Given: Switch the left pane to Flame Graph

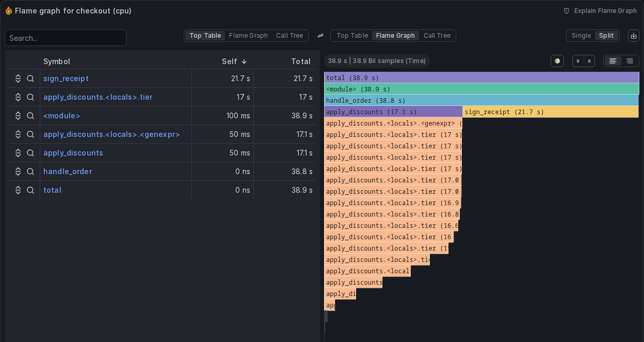Looking at the screenshot, I should click(248, 36).
